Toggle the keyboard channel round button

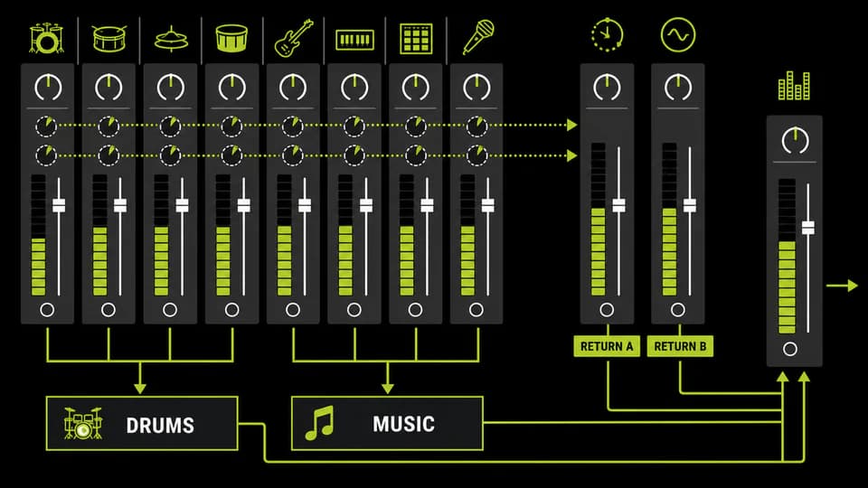pos(354,310)
